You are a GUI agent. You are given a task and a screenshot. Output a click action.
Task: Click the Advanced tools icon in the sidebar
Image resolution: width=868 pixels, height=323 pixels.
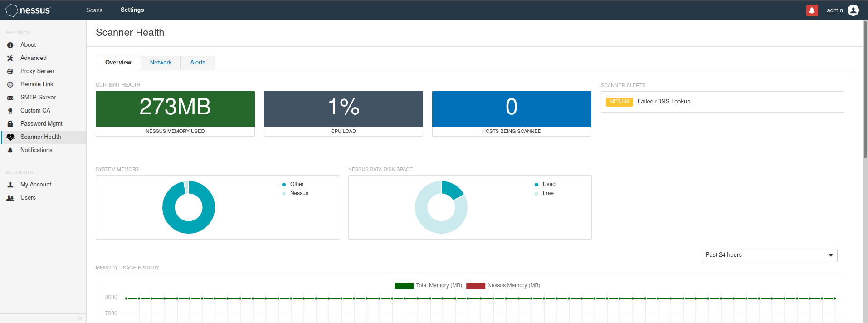point(10,58)
